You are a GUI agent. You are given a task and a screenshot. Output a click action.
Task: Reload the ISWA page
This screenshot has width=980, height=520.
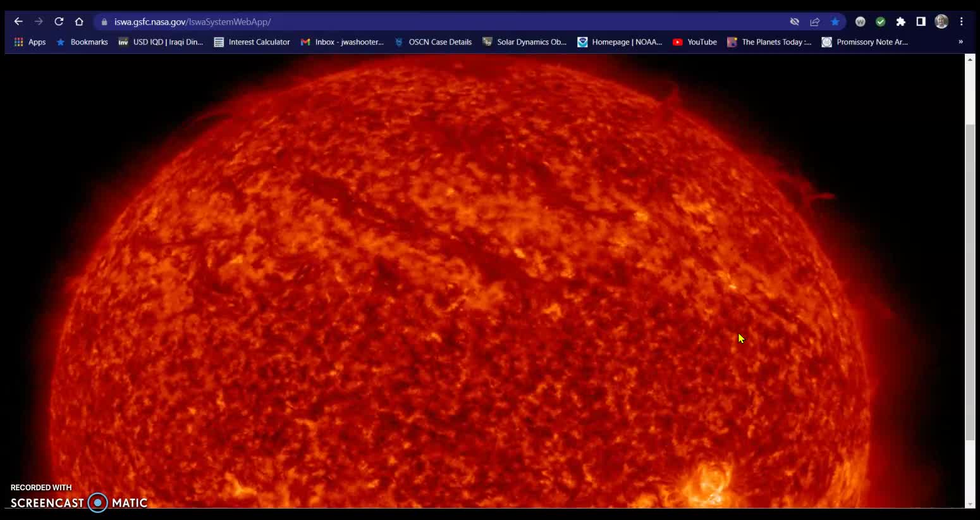tap(59, 22)
